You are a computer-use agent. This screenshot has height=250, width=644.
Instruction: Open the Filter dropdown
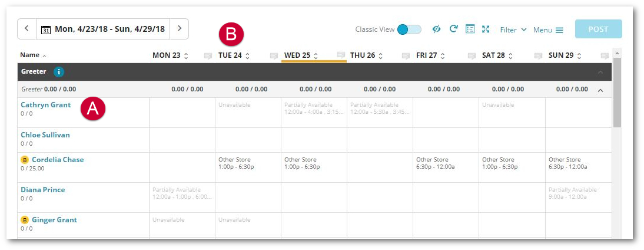pos(513,29)
